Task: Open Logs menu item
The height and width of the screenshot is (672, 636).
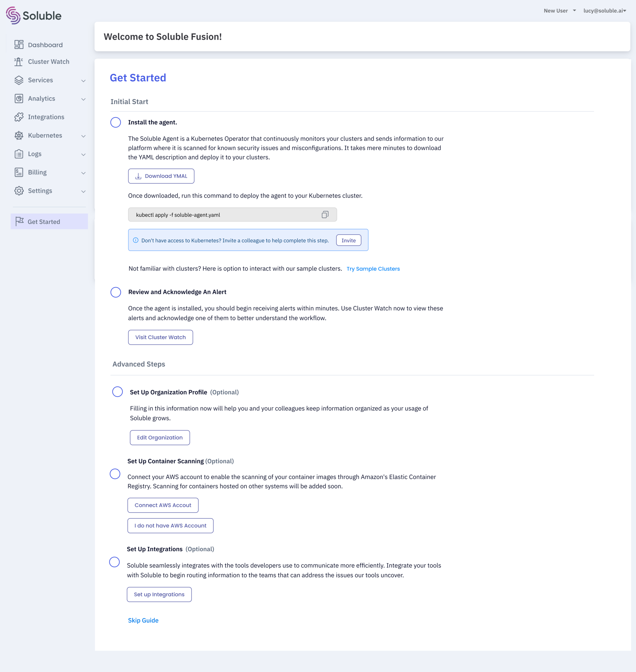Action: [x=35, y=154]
